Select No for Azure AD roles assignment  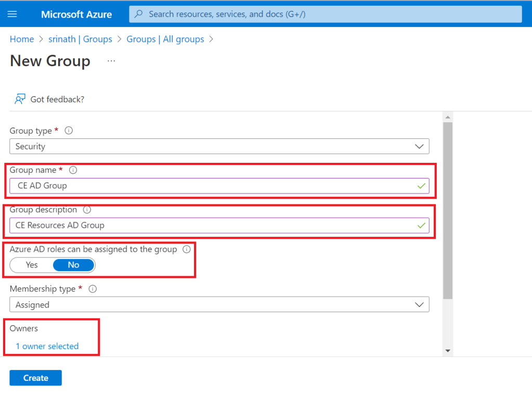pos(73,265)
